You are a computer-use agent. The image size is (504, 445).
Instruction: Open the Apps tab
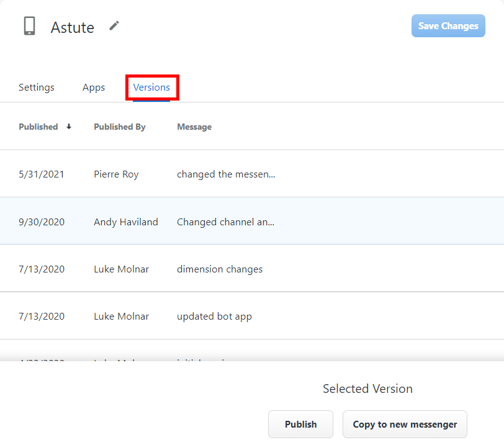click(94, 88)
